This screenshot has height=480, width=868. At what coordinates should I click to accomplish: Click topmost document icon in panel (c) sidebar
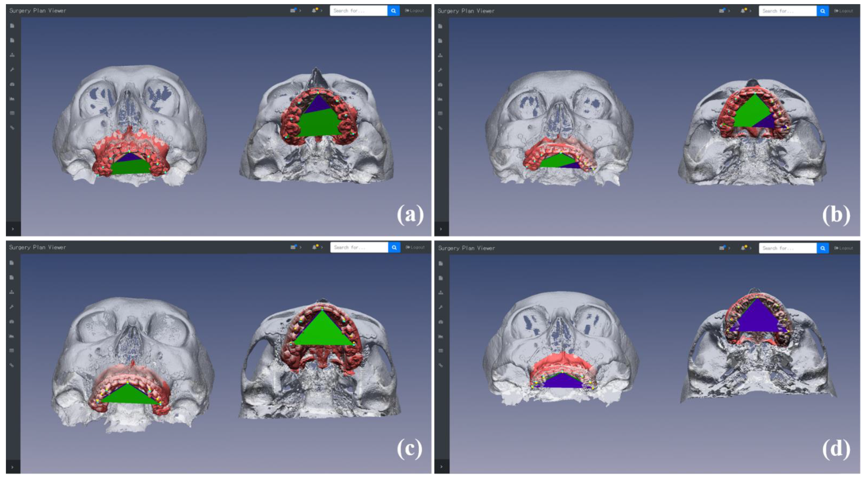click(12, 263)
